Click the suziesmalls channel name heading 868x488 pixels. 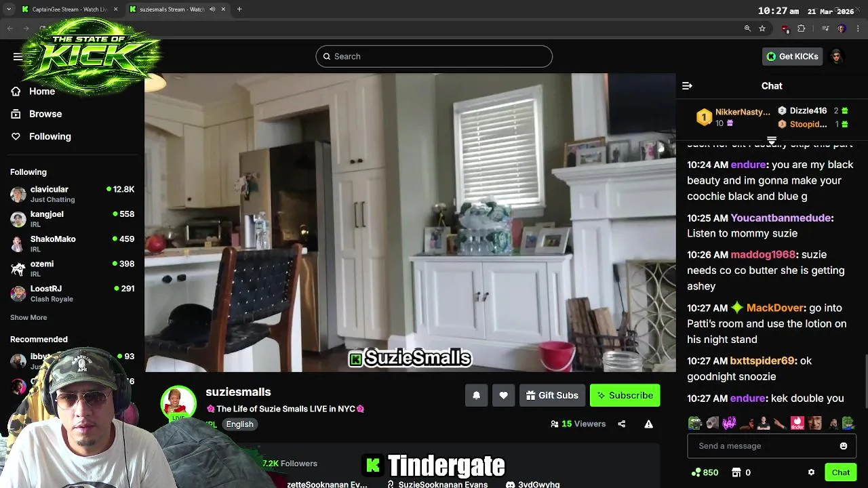pos(238,392)
